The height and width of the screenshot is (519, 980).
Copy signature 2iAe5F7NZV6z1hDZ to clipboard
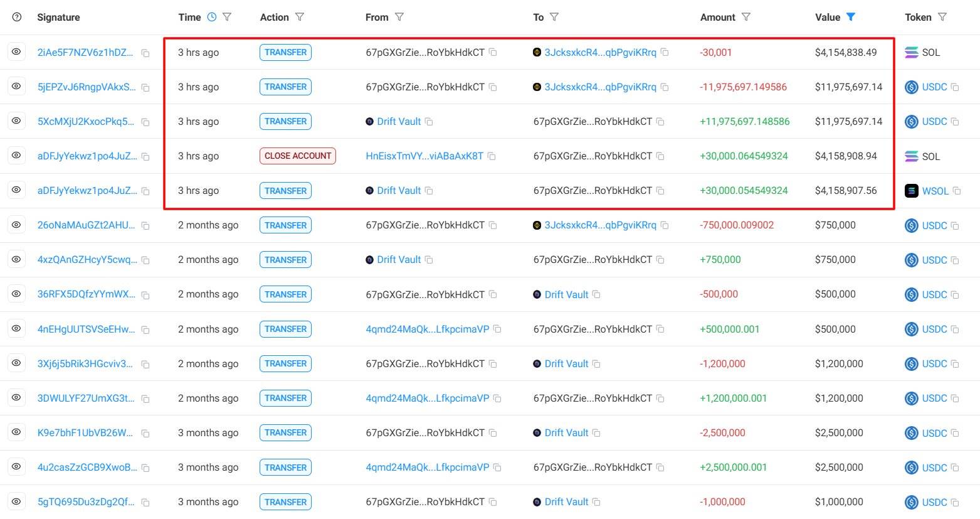pyautogui.click(x=145, y=53)
